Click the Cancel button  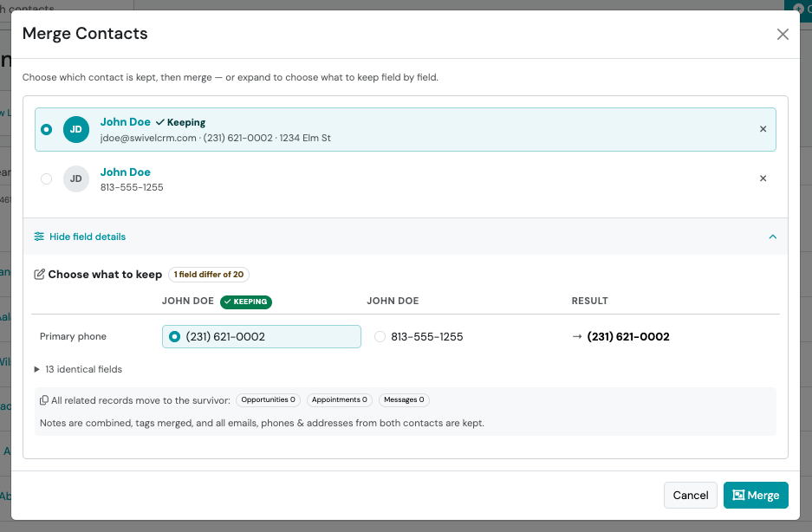(x=691, y=496)
